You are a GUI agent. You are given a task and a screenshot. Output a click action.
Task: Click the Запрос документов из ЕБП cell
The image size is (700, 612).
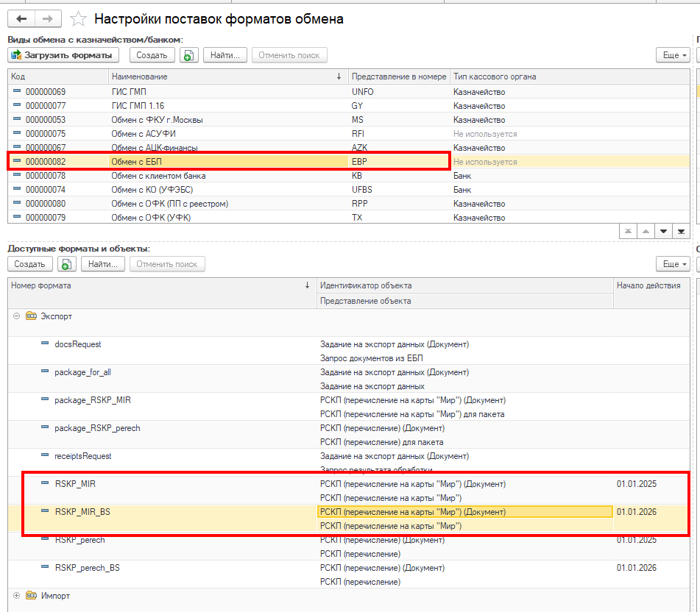[464, 358]
